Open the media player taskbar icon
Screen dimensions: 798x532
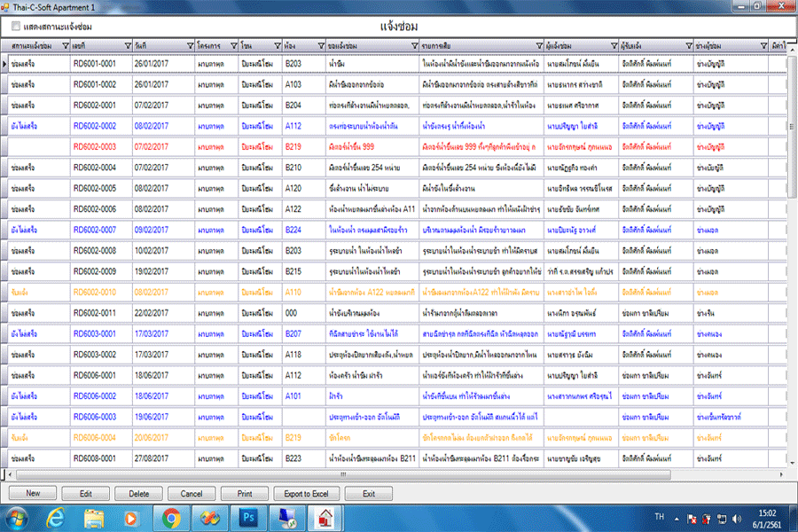coord(132,516)
